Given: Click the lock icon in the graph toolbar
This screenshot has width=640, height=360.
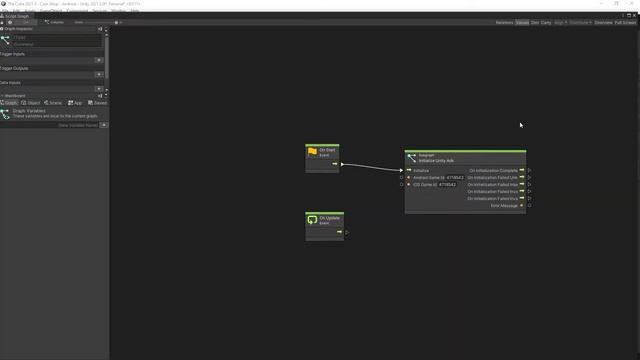Looking at the screenshot, I should [x=2, y=22].
